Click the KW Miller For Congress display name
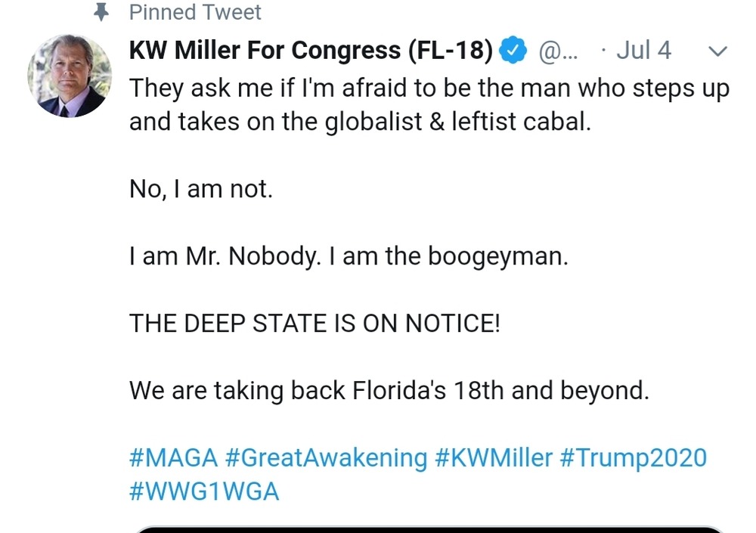Image resolution: width=756 pixels, height=533 pixels. 311,50
